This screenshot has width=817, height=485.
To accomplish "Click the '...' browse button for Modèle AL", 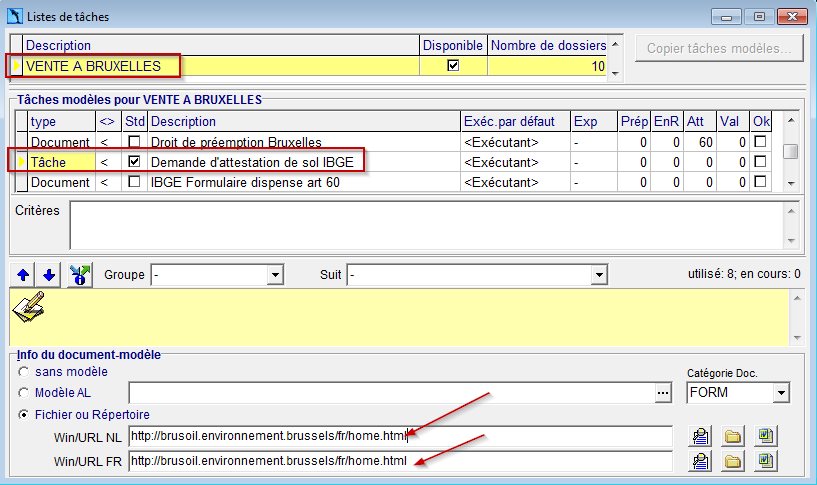I will pos(663,393).
